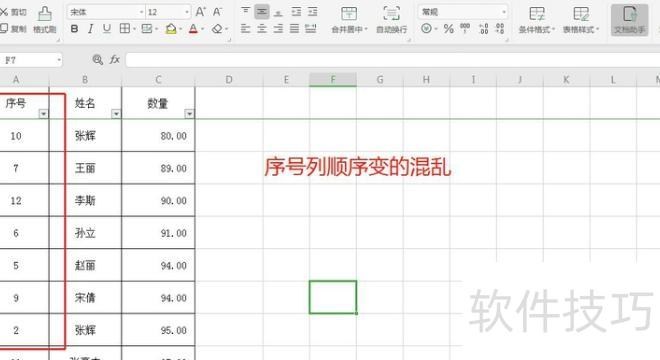This screenshot has height=360, width=660.
Task: Click the eraser clear formatting icon
Action: click(x=217, y=29)
